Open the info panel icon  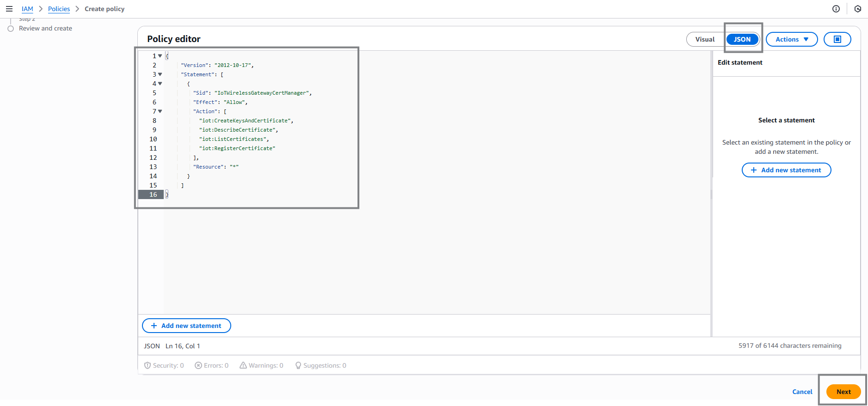pos(836,9)
